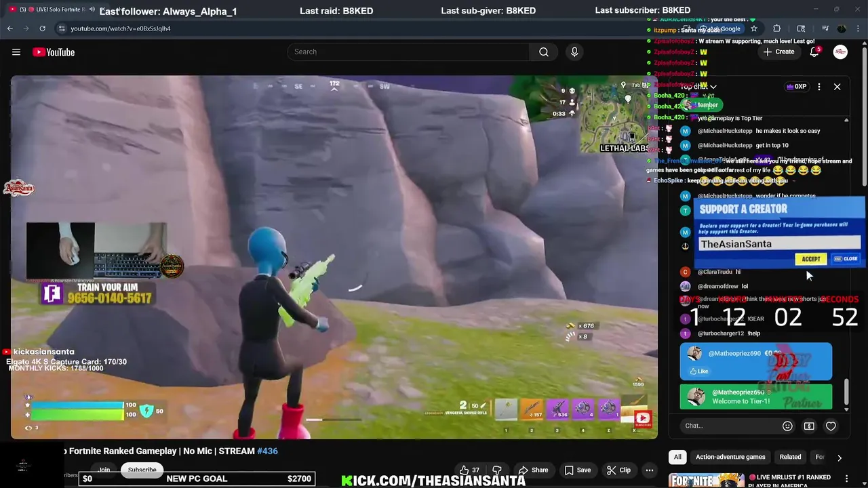Click the Subscribe button
The image size is (868, 488).
pyautogui.click(x=142, y=470)
